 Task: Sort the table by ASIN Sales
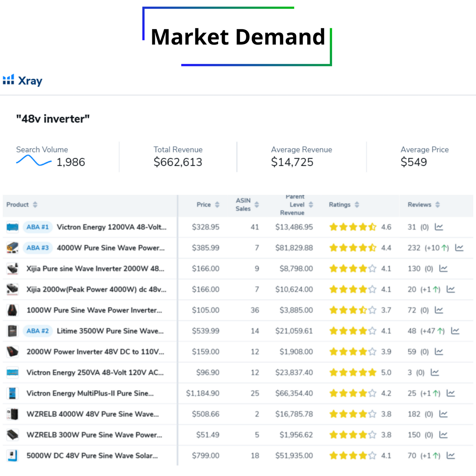[257, 205]
